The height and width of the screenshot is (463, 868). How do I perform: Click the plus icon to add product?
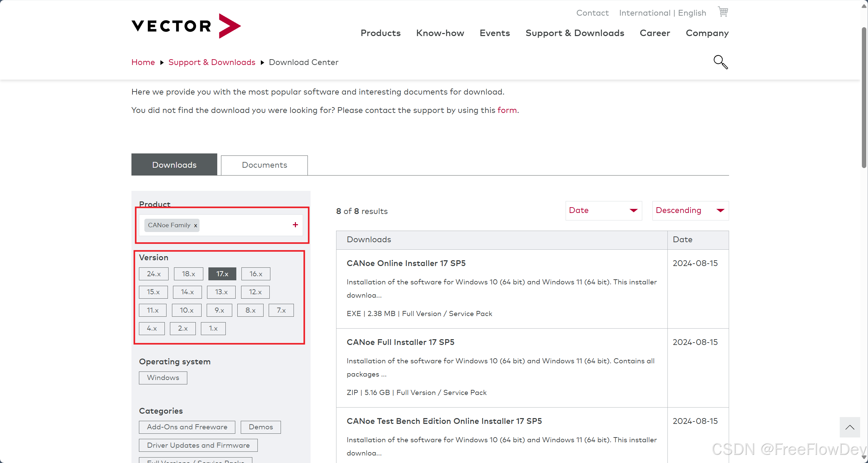(295, 225)
